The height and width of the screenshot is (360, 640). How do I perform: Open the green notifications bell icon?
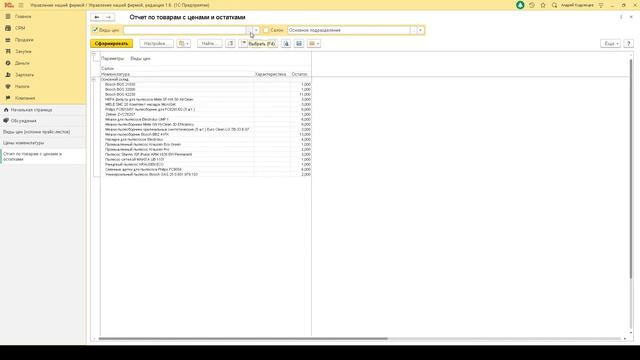520,5
